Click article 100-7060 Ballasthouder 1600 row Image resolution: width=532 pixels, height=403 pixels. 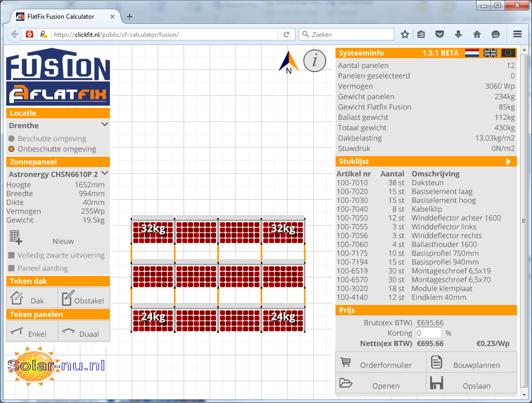pyautogui.click(x=426, y=244)
